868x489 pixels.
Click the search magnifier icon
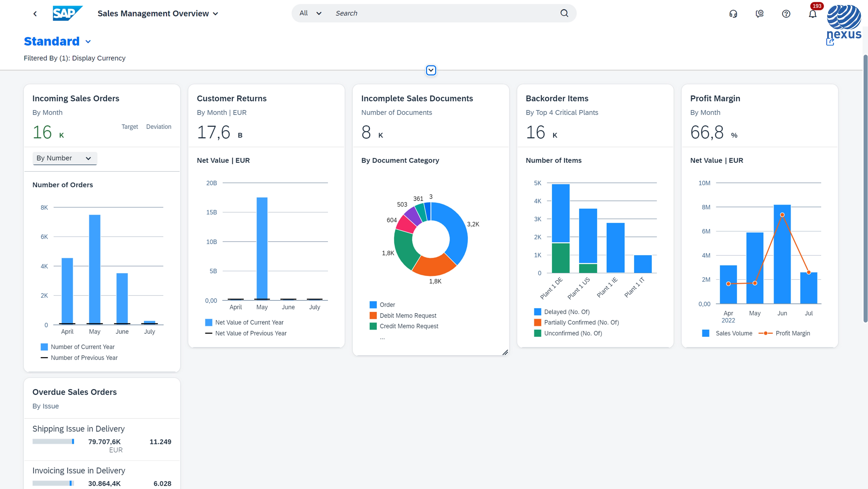pos(564,13)
